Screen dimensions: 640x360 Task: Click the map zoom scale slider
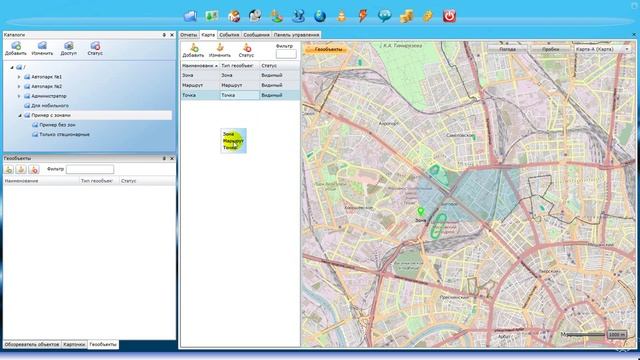(586, 335)
